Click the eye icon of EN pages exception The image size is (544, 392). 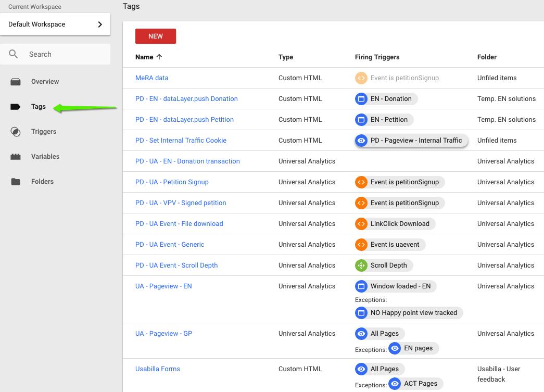[x=395, y=348]
